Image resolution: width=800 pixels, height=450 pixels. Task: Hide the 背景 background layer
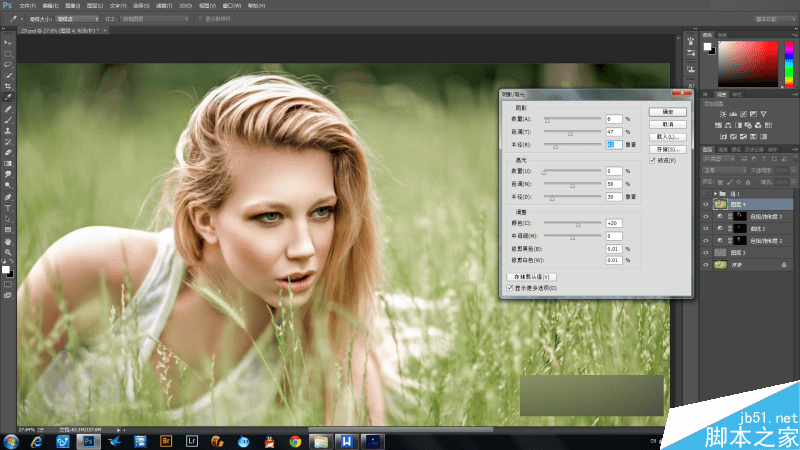[706, 264]
